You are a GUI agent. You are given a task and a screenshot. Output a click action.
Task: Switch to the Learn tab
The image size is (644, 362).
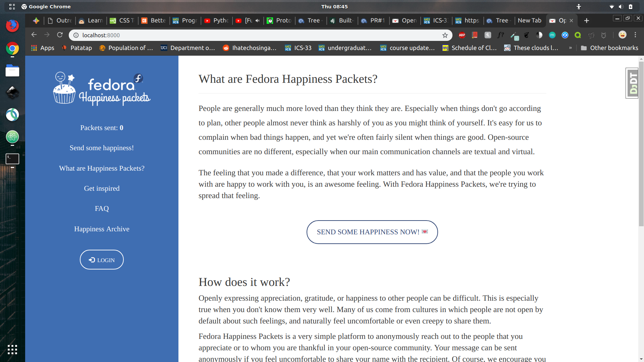coord(91,20)
